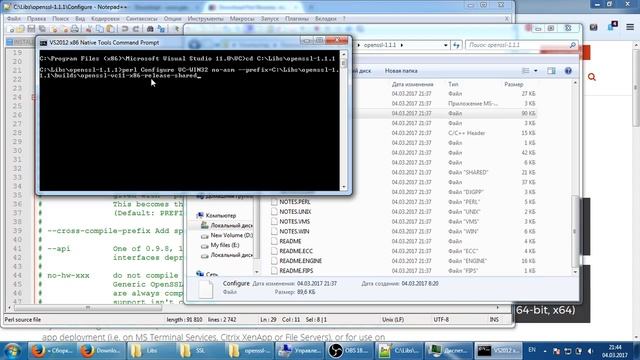The width and height of the screenshot is (640, 360).
Task: Click the red search magnifier on the browser page
Action: click(x=592, y=77)
